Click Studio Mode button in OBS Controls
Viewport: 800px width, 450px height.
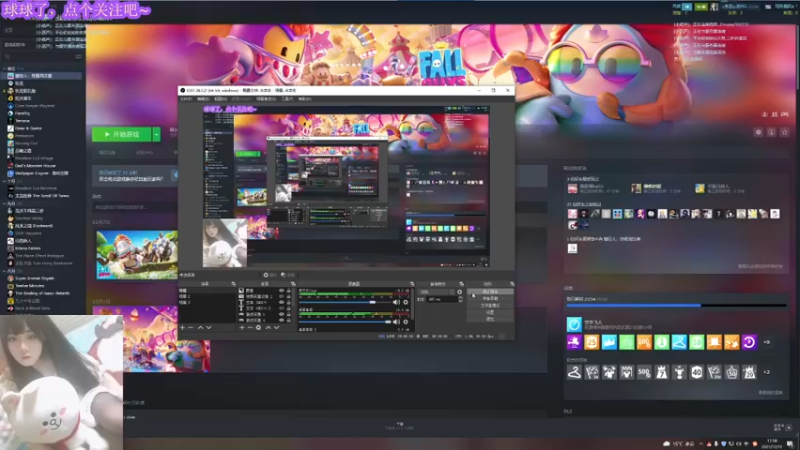tap(490, 305)
